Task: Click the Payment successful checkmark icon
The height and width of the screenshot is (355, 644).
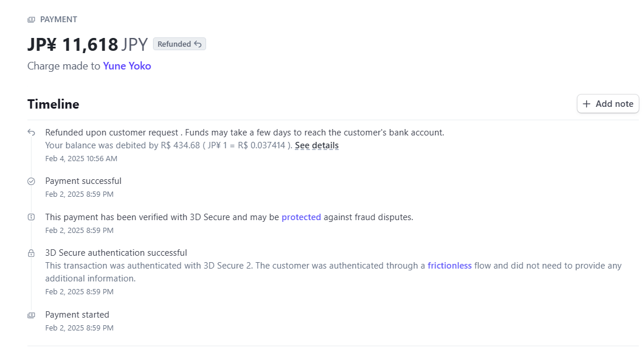Action: pyautogui.click(x=31, y=181)
